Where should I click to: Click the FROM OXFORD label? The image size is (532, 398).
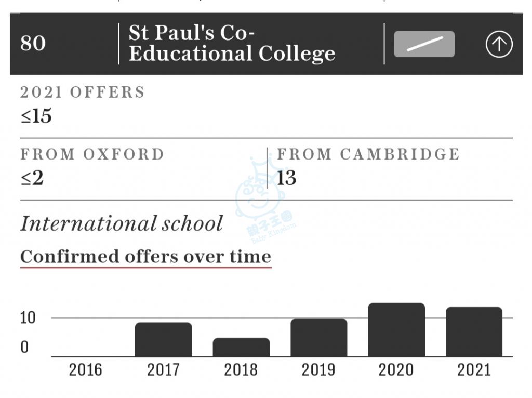pyautogui.click(x=92, y=154)
